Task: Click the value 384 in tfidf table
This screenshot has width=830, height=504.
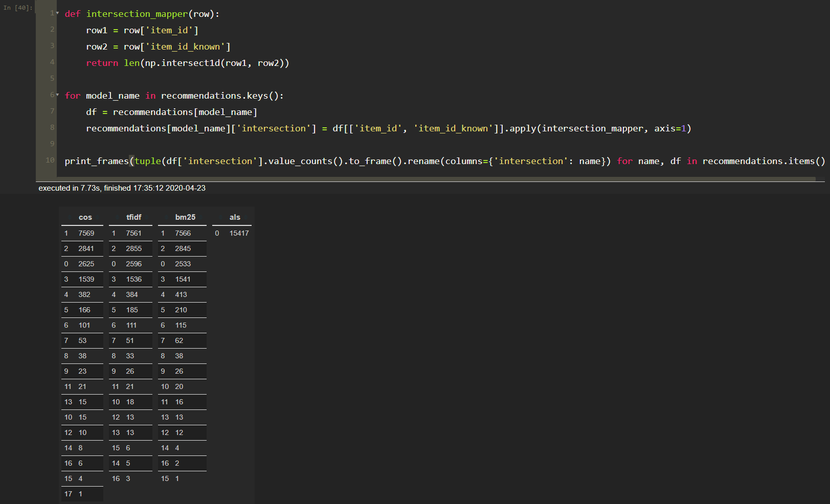Action: pyautogui.click(x=132, y=294)
